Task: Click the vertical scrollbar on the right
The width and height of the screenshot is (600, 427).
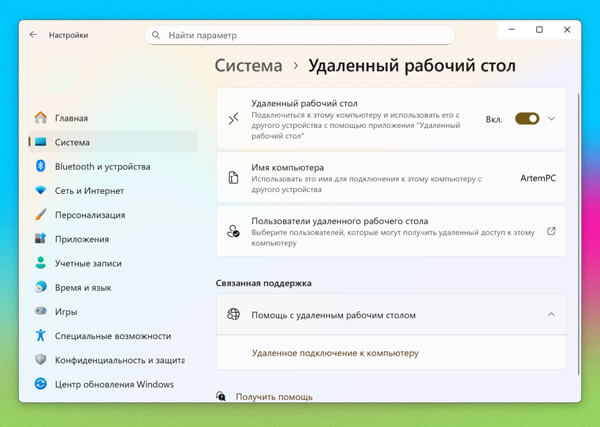Action: coord(579,233)
